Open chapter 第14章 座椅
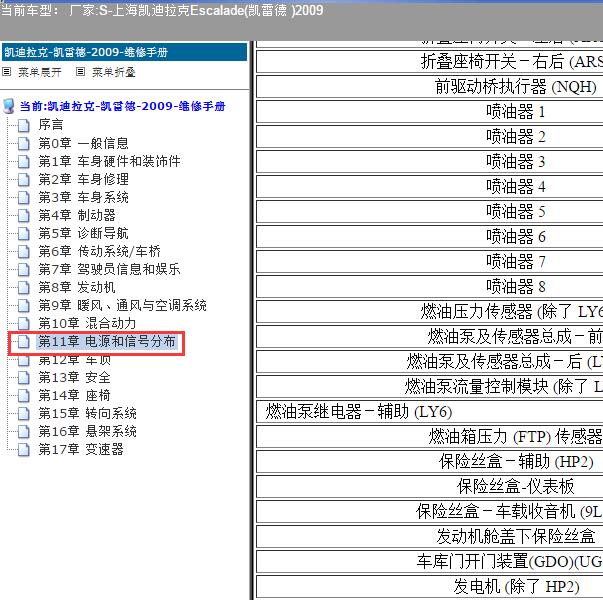This screenshot has width=603, height=600. tap(74, 395)
